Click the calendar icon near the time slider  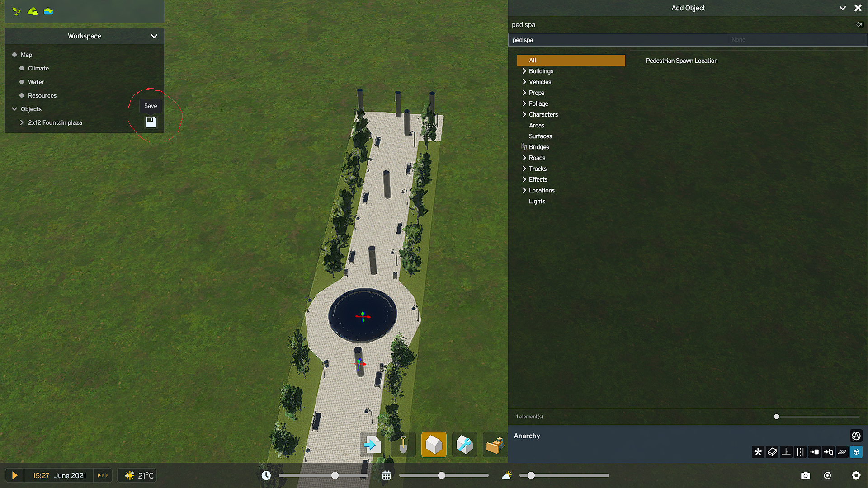pos(387,475)
